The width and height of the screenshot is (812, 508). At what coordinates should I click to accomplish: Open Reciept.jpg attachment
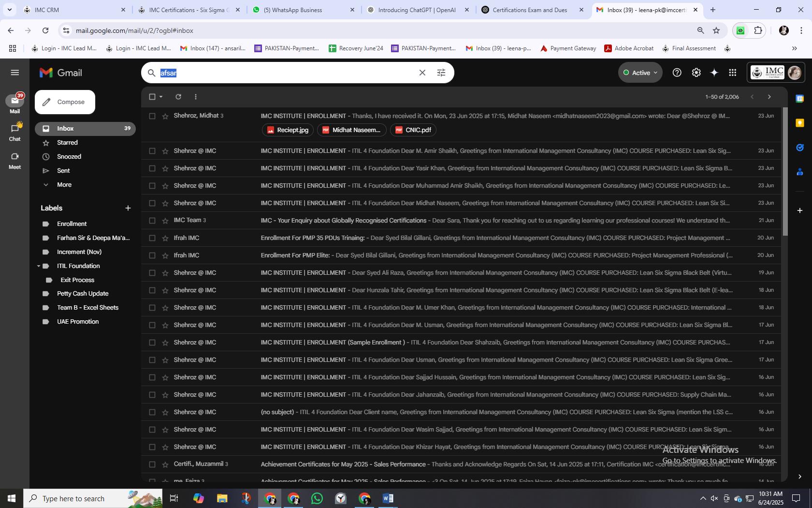click(288, 130)
